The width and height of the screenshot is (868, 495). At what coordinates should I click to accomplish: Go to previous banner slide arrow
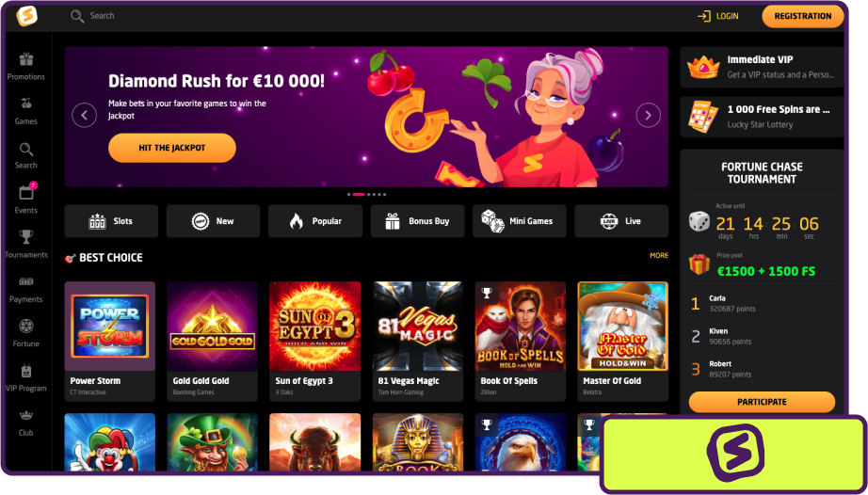coord(84,115)
